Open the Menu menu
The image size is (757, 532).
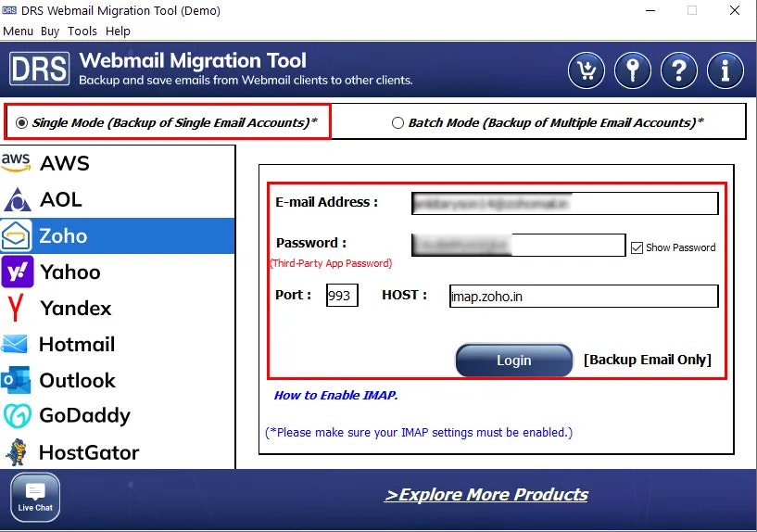coord(18,32)
